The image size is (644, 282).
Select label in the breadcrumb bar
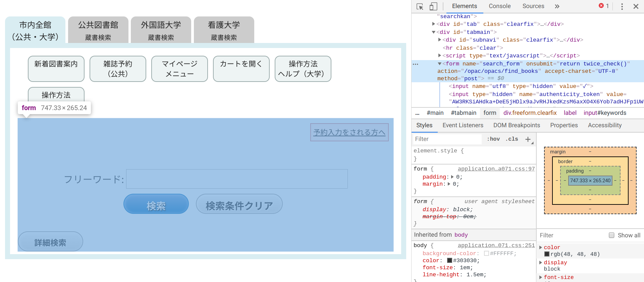click(570, 113)
